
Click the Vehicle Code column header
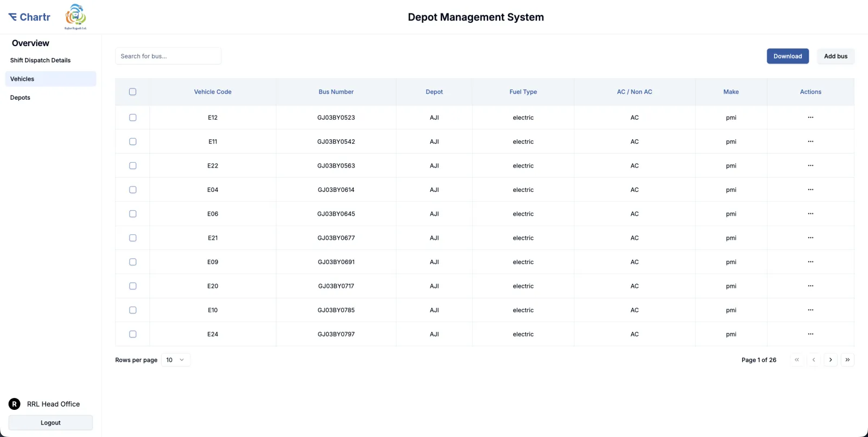pos(213,92)
